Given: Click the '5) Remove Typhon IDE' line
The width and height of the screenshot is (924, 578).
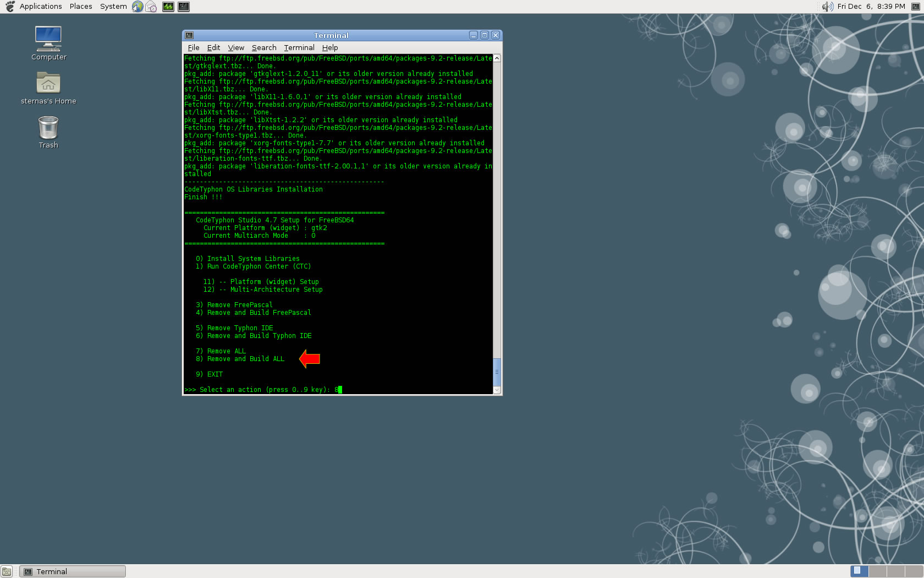Looking at the screenshot, I should coord(234,328).
